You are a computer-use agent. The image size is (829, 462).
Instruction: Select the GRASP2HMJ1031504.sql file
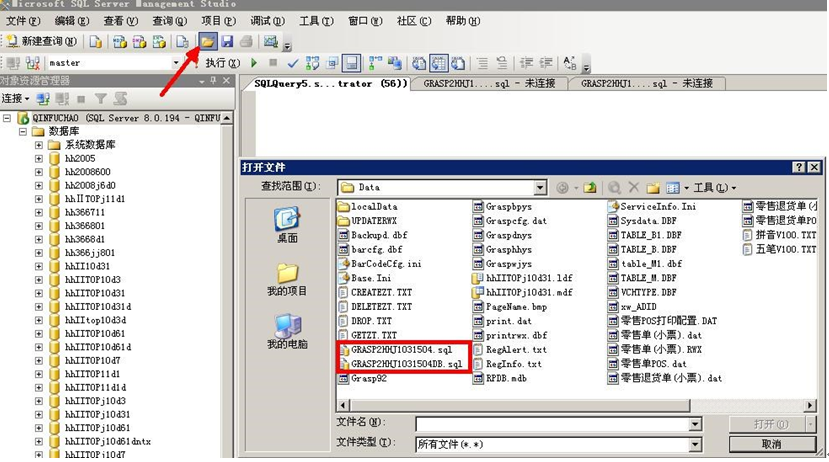(x=402, y=350)
